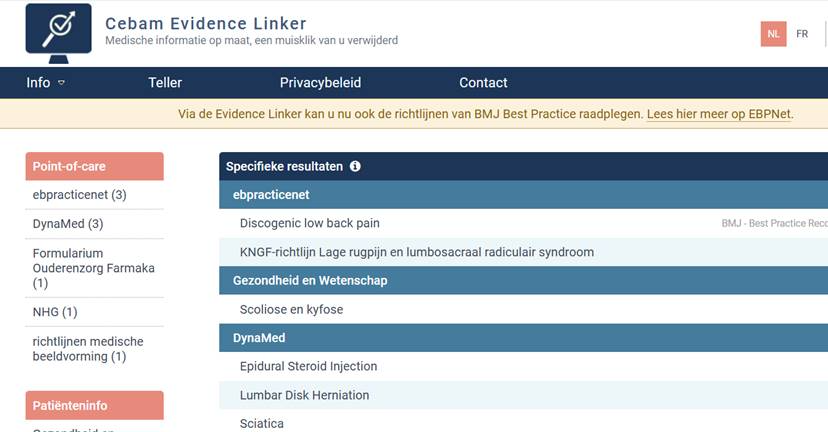Switch language to FR

pyautogui.click(x=802, y=34)
